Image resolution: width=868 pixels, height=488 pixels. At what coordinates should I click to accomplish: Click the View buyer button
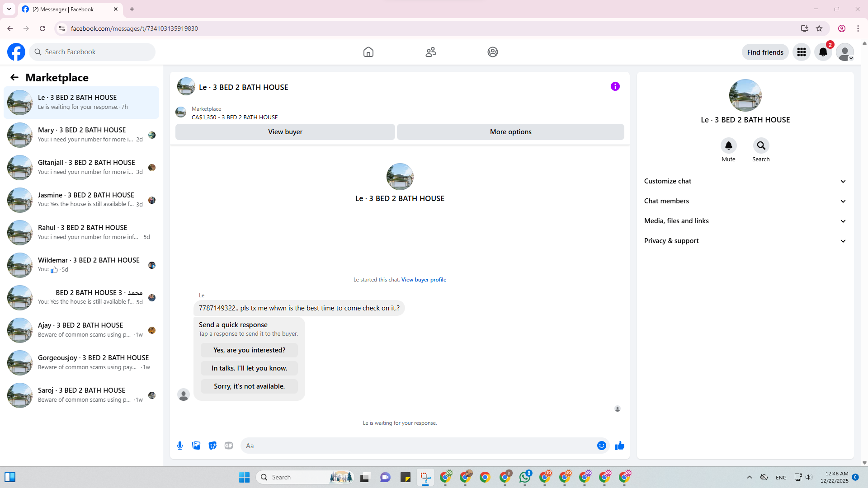coord(285,132)
